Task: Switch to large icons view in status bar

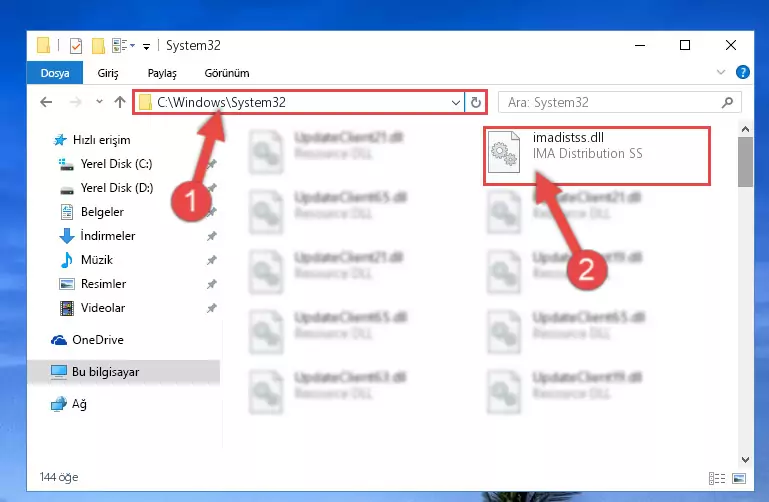Action: tap(739, 478)
